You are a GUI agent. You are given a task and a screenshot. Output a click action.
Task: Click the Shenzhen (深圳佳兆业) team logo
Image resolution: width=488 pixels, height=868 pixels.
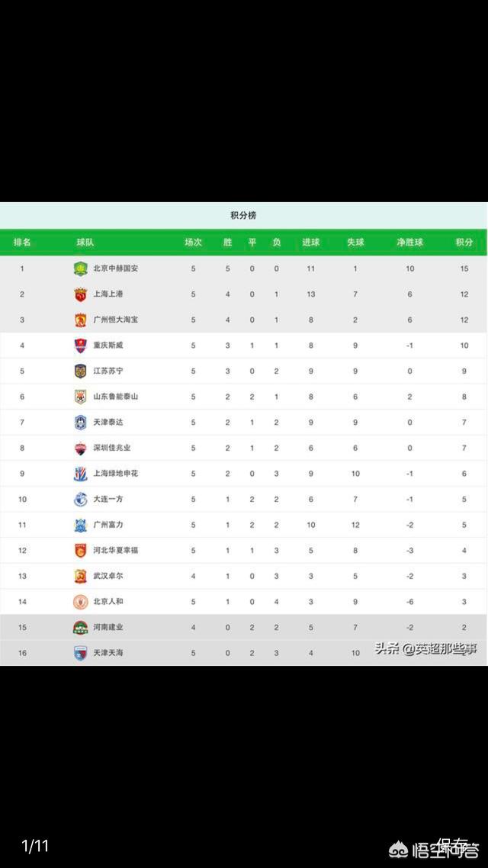coord(81,448)
